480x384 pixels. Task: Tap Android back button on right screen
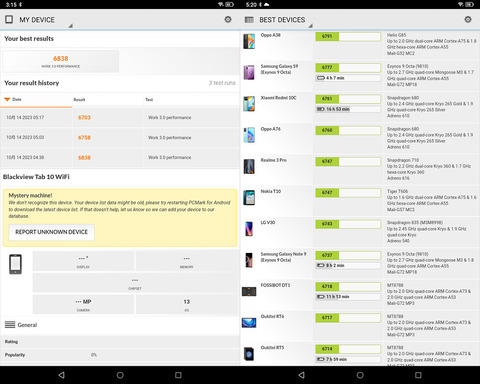301,375
